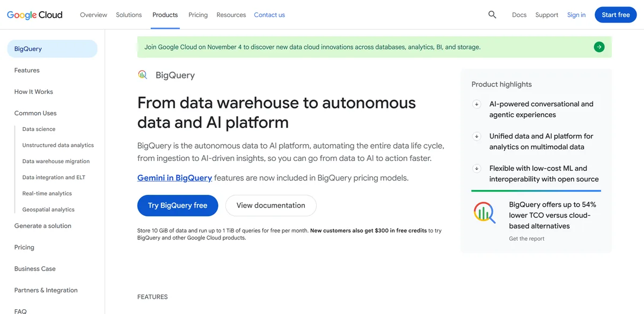Open Data integration and ELT item
644x314 pixels.
(54, 178)
